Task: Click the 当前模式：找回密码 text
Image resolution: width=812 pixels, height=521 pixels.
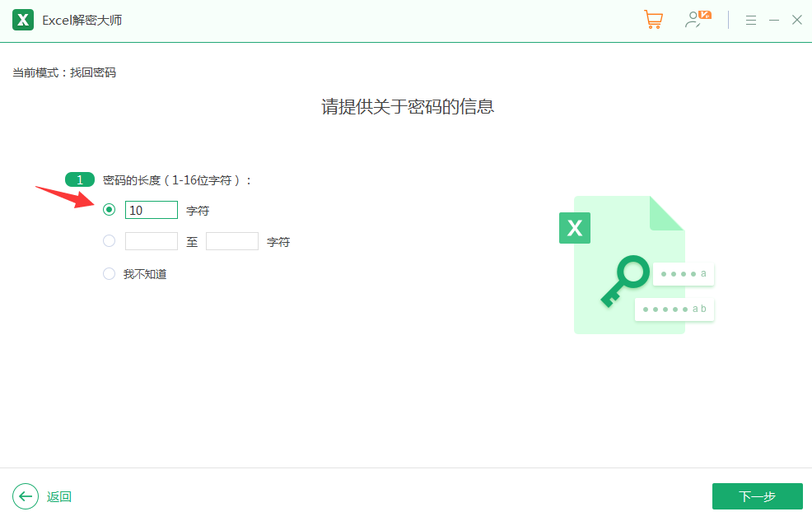Action: tap(64, 72)
